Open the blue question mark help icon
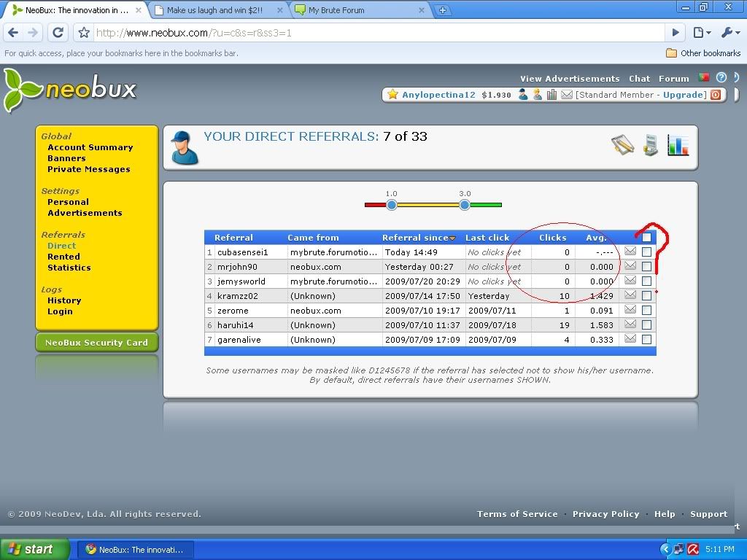This screenshot has height=560, width=747. pyautogui.click(x=721, y=77)
